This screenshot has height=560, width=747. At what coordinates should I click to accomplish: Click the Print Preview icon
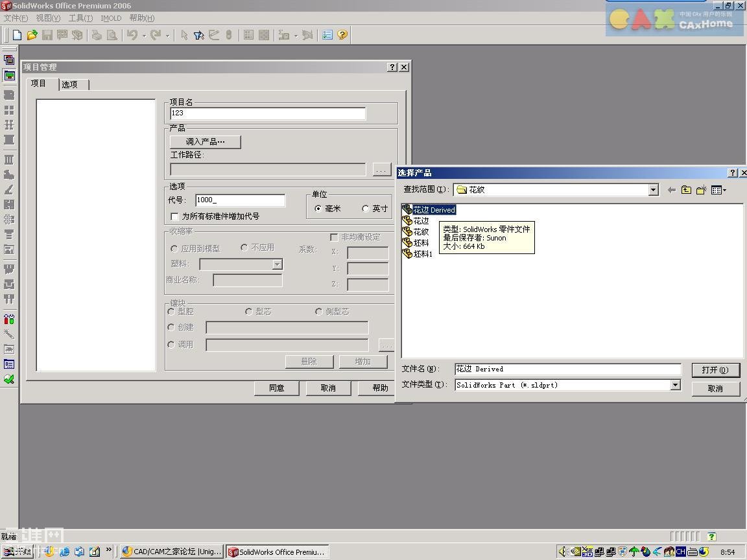pyautogui.click(x=112, y=35)
